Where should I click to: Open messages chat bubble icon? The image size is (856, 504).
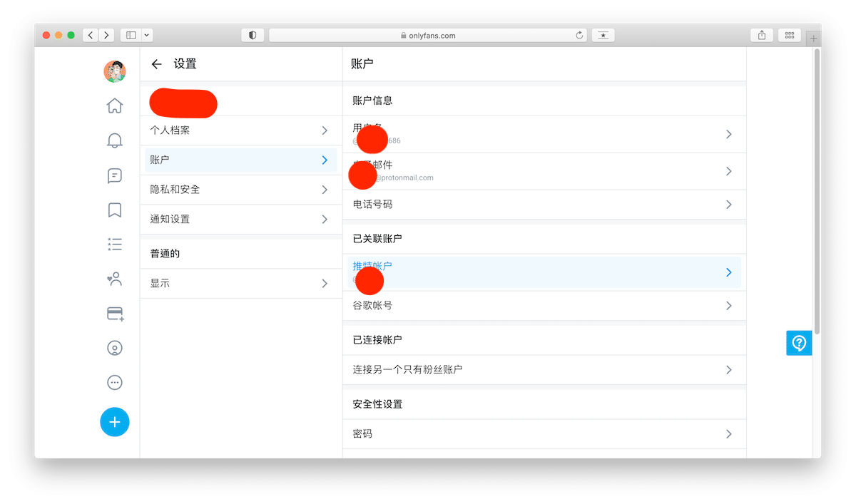[x=114, y=175]
